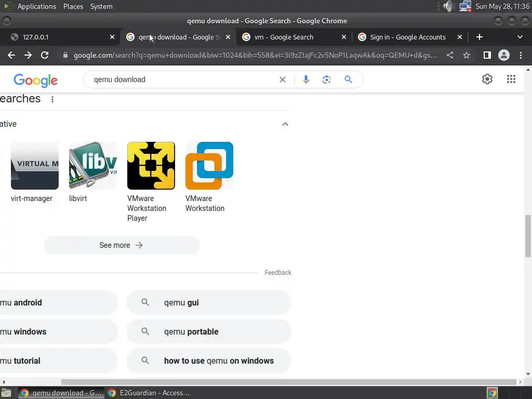Go to Google homepage via logo
Image resolution: width=532 pixels, height=399 pixels.
tap(36, 81)
